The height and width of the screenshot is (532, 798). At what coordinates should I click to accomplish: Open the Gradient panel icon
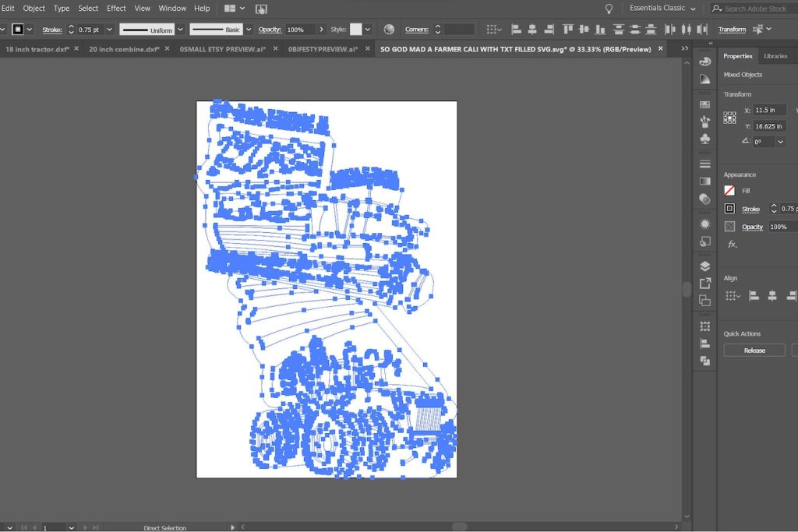(x=704, y=181)
